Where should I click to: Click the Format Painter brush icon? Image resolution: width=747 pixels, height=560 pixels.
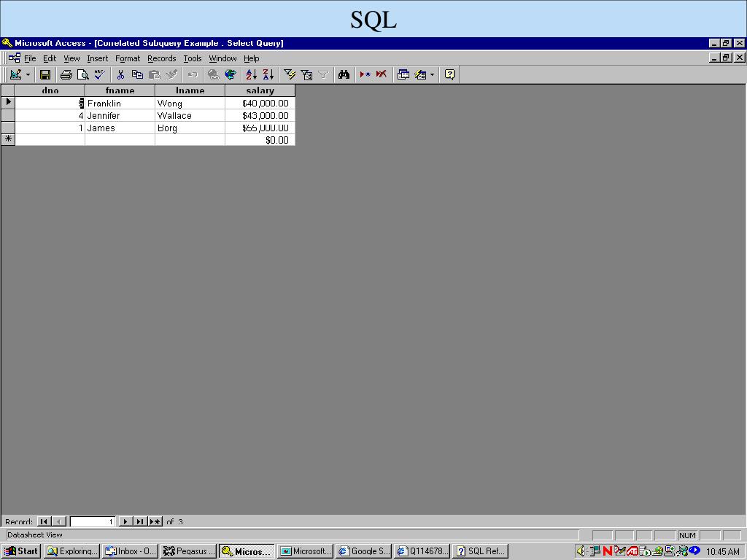[x=171, y=75]
